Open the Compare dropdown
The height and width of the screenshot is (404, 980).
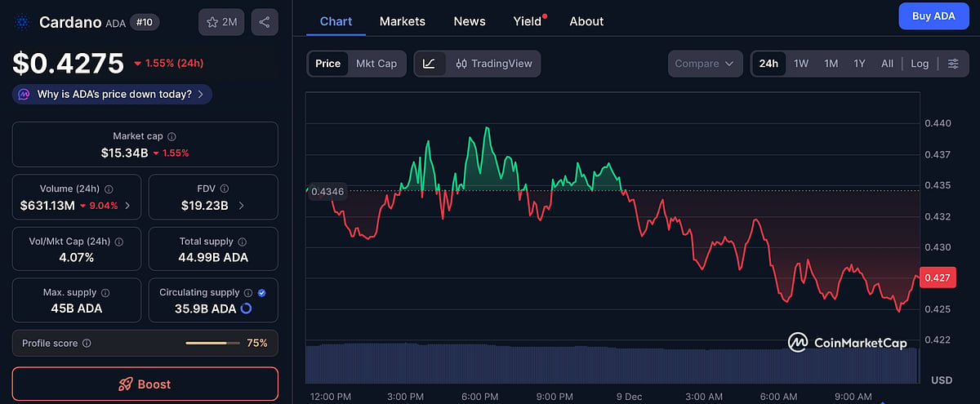[x=706, y=64]
